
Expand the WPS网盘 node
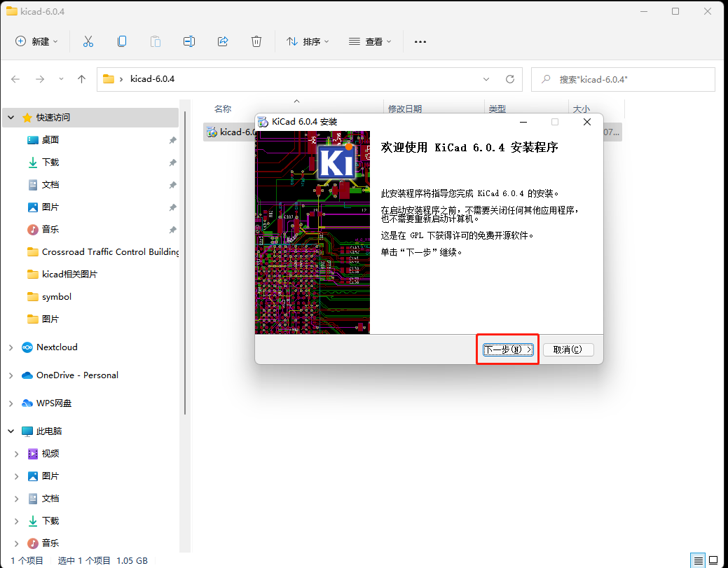coord(11,403)
